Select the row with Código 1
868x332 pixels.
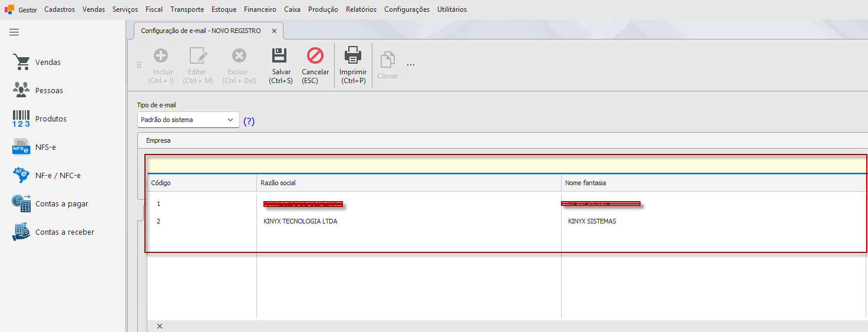click(x=507, y=203)
